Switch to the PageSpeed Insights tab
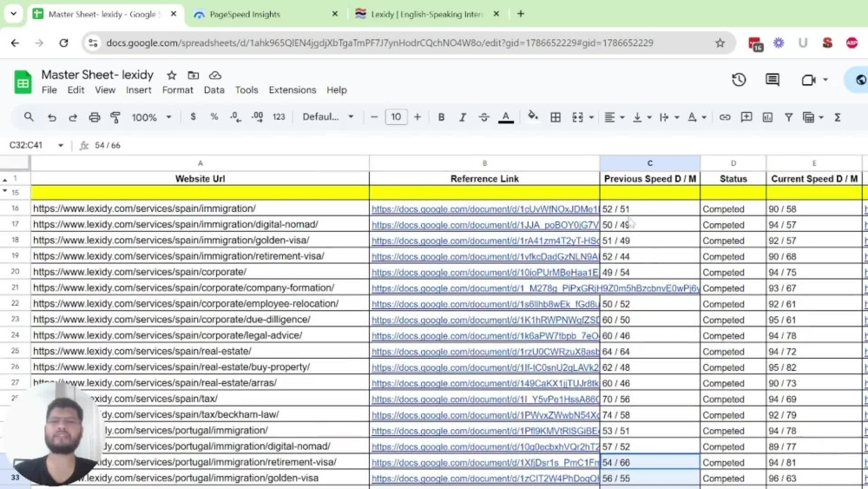Screen dimensions: 868x489 (x=264, y=15)
